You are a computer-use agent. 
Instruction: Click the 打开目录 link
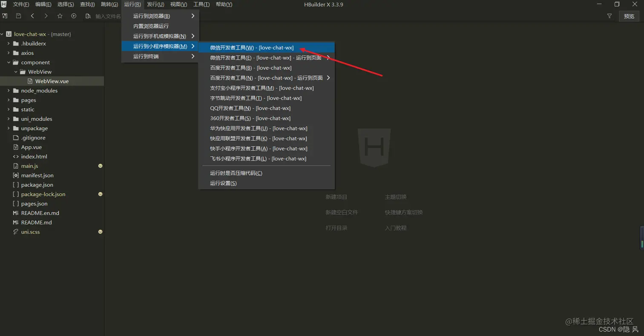(336, 228)
